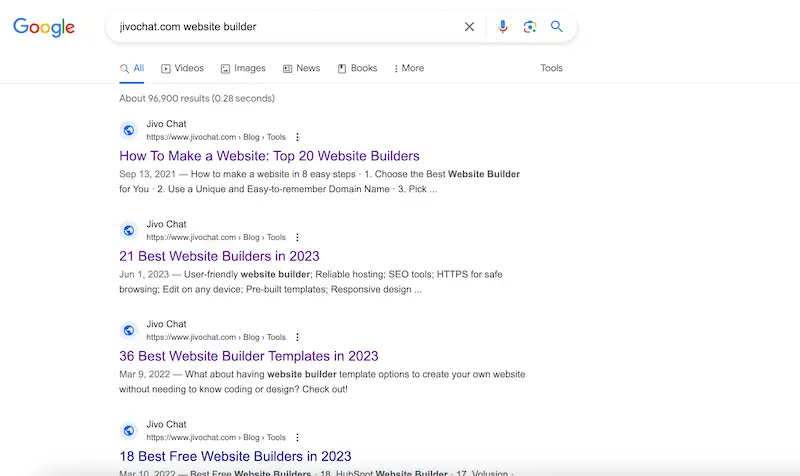The height and width of the screenshot is (476, 800).
Task: Click the 'About 96,900 results' text
Action: pos(197,98)
